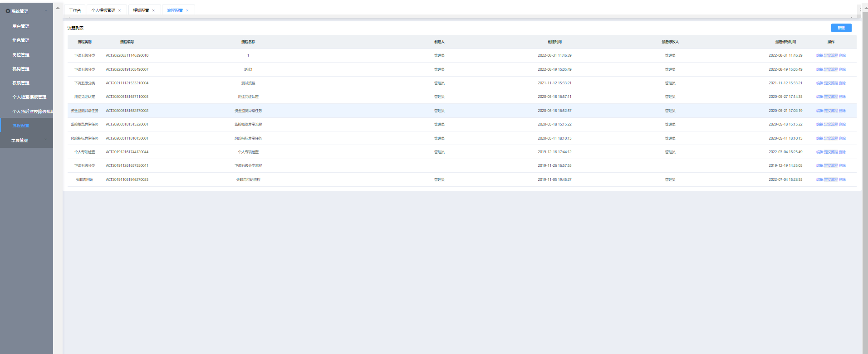The width and height of the screenshot is (868, 354).
Task: Click 删除 for the 资金监测异常任务 row
Action: pyautogui.click(x=842, y=111)
